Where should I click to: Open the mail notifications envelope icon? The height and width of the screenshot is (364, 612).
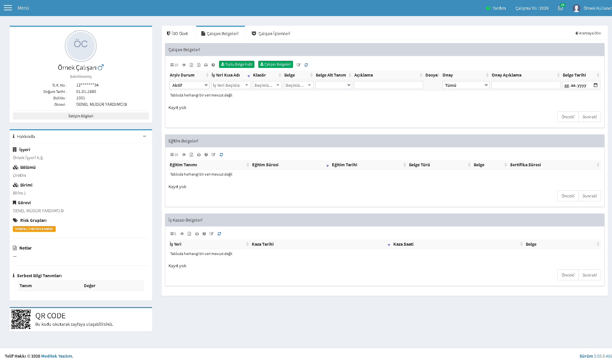561,8
